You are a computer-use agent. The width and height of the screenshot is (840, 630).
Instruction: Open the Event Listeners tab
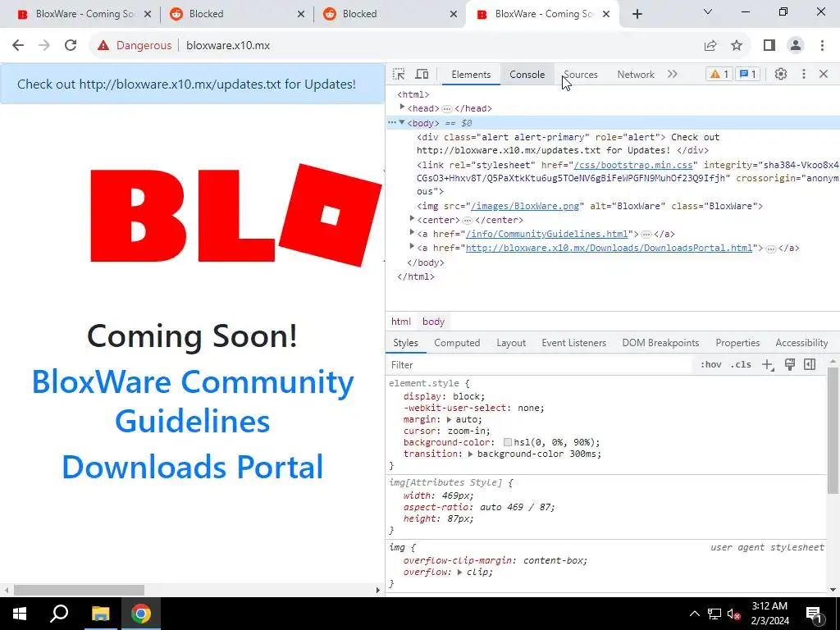(573, 343)
